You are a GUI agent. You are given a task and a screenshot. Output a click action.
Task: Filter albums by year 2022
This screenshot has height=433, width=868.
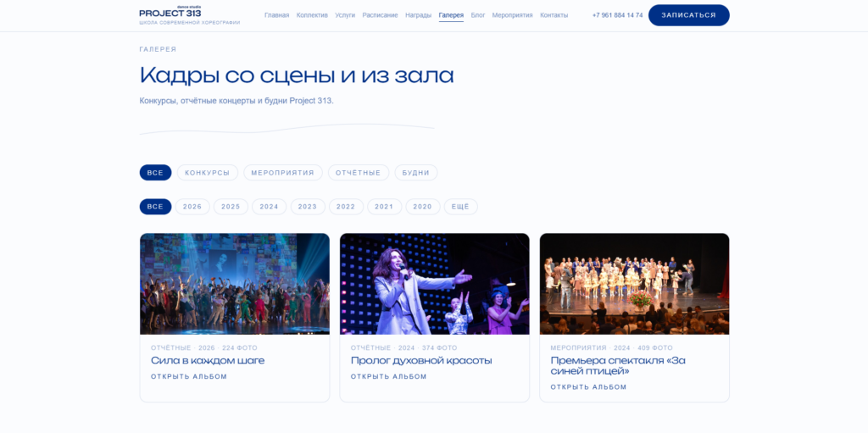[x=346, y=207]
